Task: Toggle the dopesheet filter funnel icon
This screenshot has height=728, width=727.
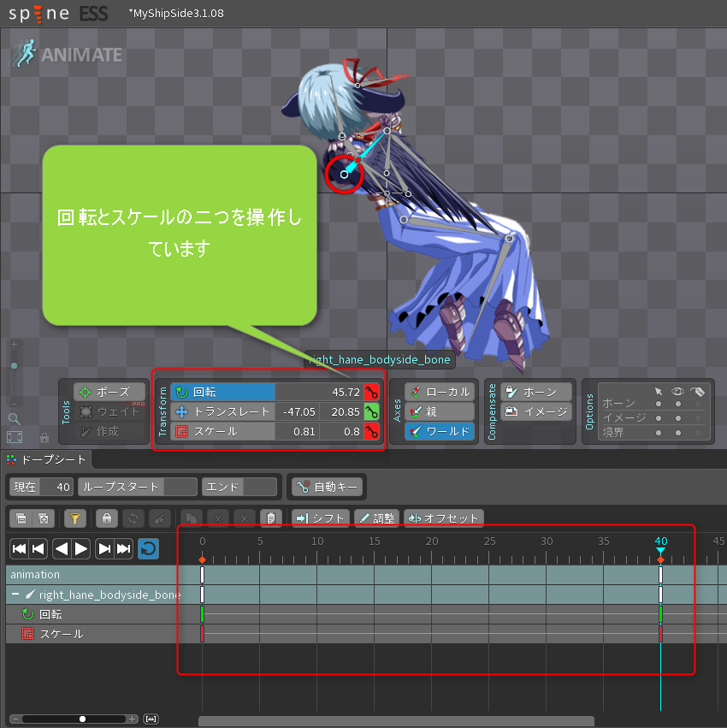Action: click(74, 518)
